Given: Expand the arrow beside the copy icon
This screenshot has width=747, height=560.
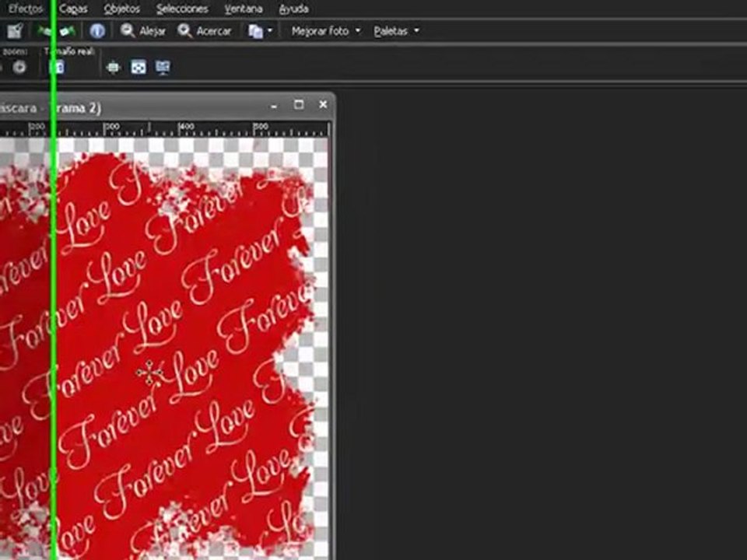Looking at the screenshot, I should tap(269, 31).
